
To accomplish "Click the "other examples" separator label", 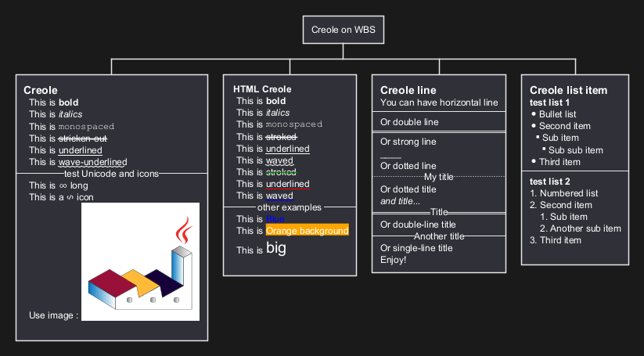I will pos(290,207).
